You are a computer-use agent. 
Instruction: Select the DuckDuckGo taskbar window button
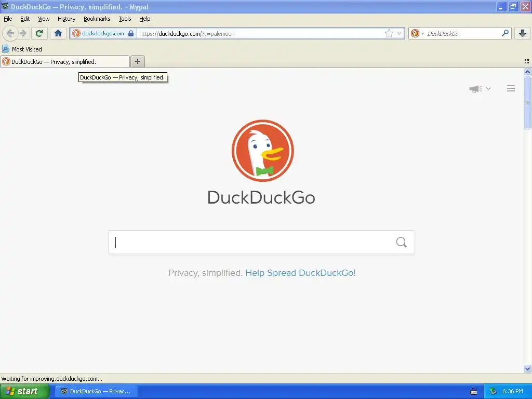coord(96,391)
